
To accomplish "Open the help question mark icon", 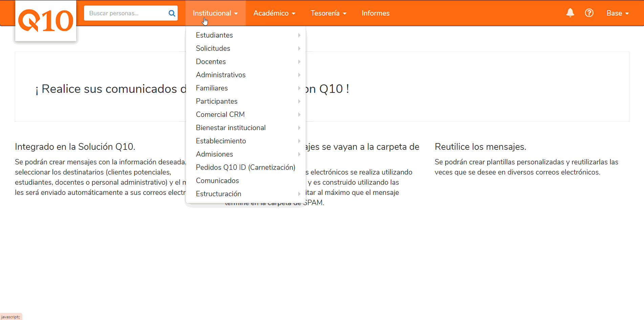I will click(589, 13).
